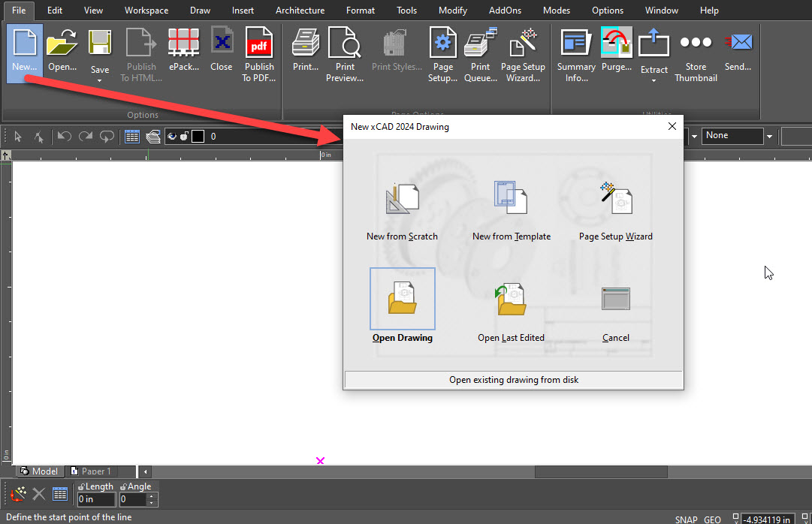Click the line wizard icon in bottom toolbar
812x524 pixels.
(x=19, y=494)
